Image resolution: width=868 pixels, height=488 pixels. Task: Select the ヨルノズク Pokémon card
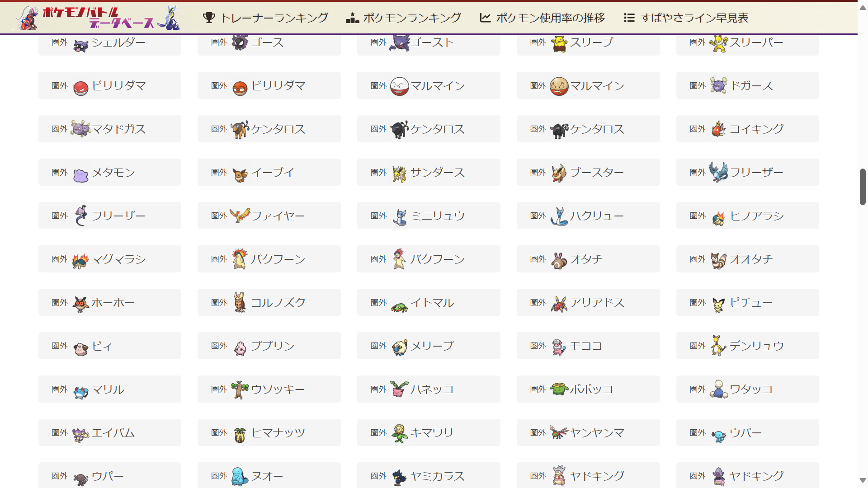coord(269,302)
